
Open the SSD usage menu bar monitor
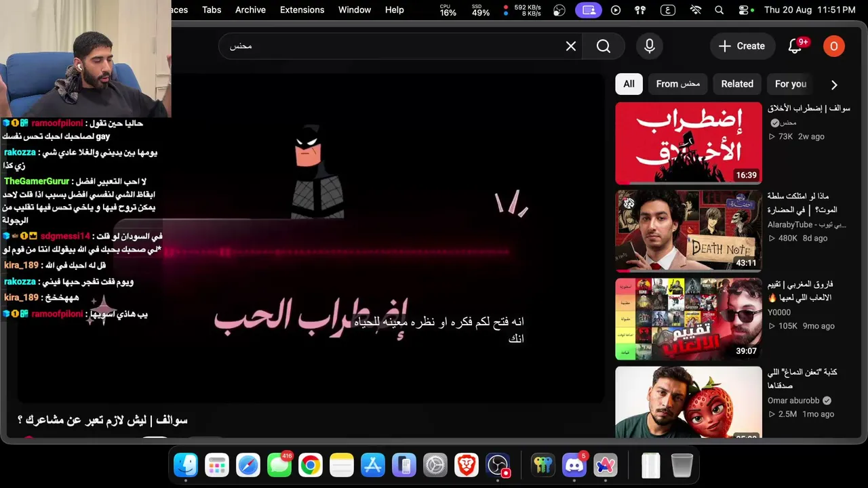(x=481, y=9)
